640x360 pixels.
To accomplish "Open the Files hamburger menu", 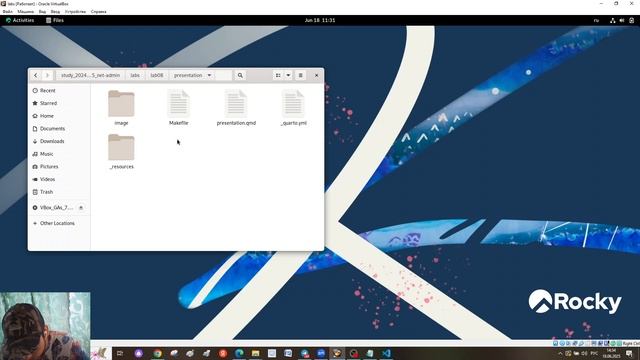I will coord(300,76).
